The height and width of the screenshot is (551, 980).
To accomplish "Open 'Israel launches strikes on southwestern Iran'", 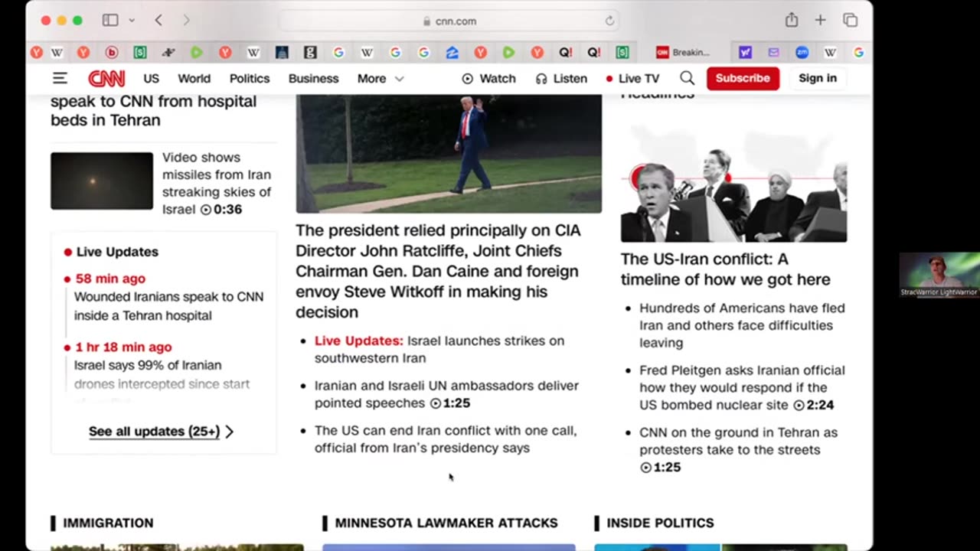I will [x=439, y=349].
